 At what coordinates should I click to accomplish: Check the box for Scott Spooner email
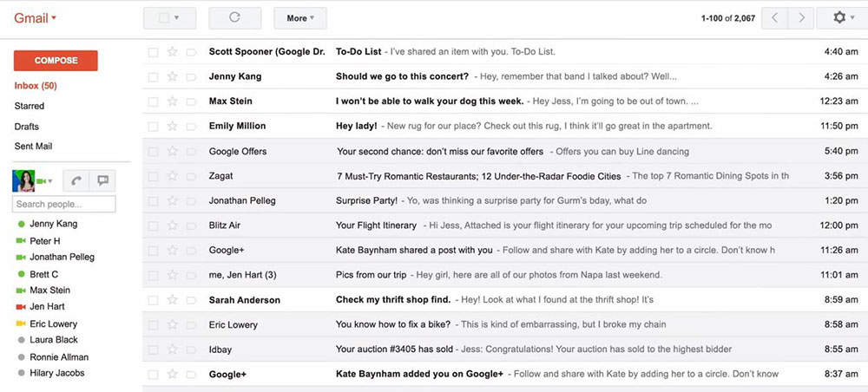coord(153,52)
